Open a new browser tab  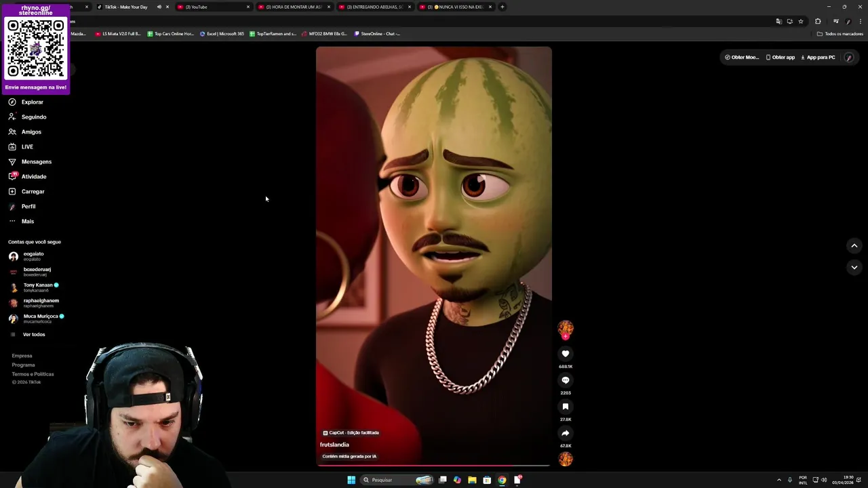coord(502,7)
